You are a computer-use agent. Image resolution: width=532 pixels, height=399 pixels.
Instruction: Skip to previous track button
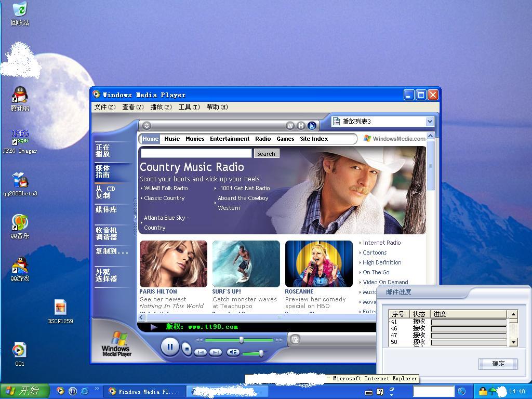coord(201,353)
